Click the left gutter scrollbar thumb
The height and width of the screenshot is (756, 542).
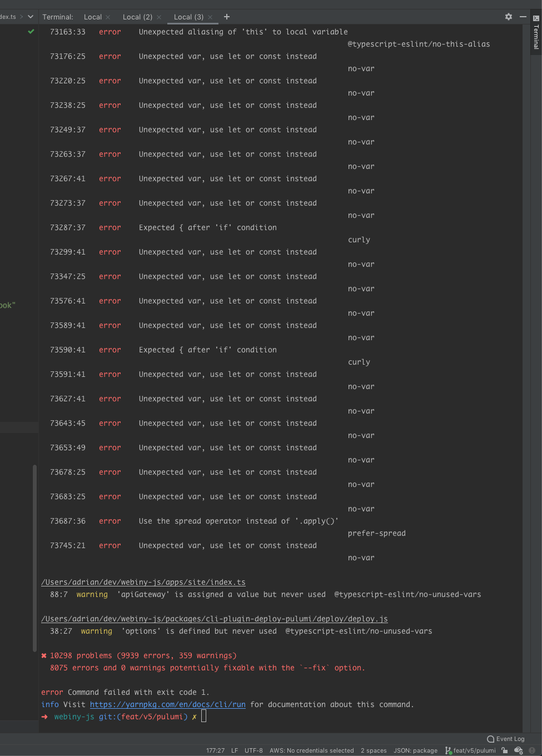pos(34,558)
